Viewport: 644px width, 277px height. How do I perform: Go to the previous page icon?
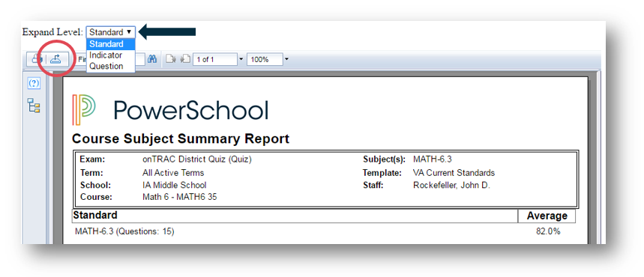[170, 59]
